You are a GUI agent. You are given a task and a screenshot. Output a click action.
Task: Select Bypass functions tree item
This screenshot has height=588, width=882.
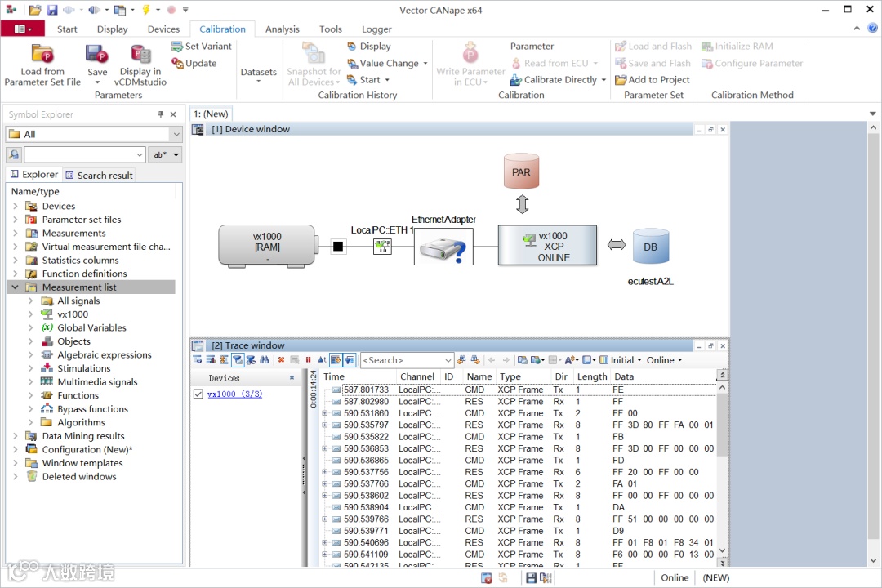92,408
